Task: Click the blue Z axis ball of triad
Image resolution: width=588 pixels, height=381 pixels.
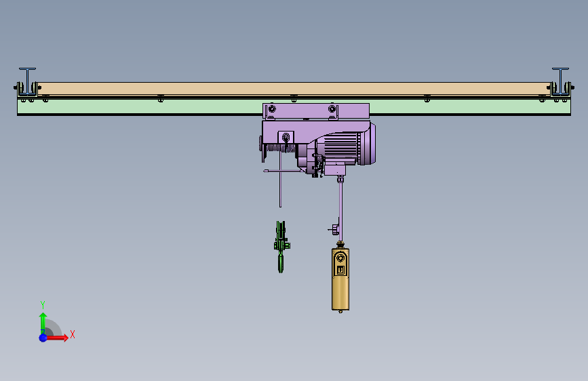Action: [x=43, y=338]
